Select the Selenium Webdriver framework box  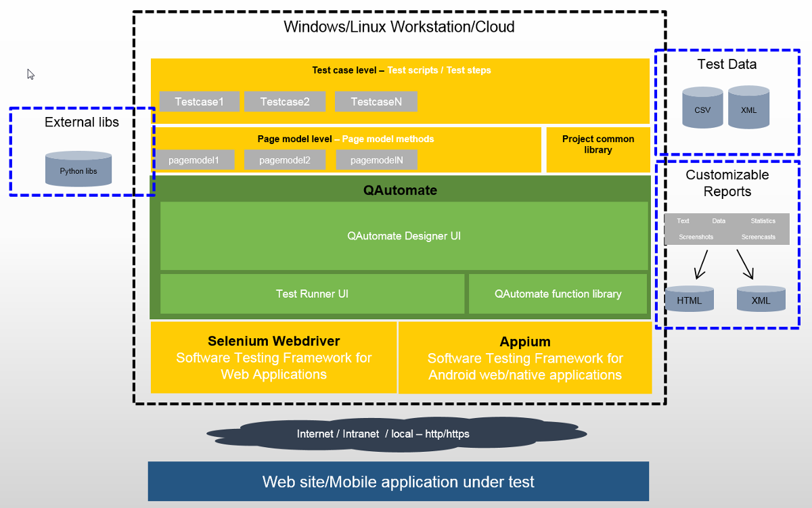[x=273, y=357]
